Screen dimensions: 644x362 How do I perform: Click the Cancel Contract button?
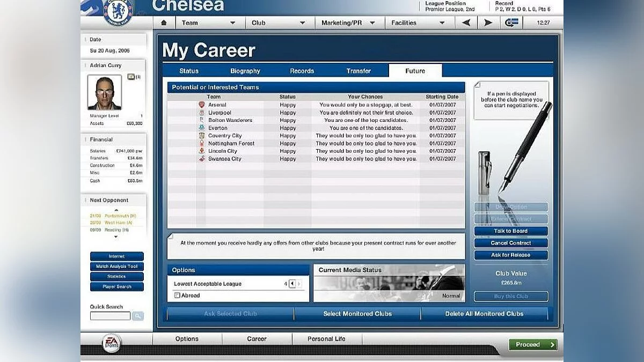coord(511,243)
